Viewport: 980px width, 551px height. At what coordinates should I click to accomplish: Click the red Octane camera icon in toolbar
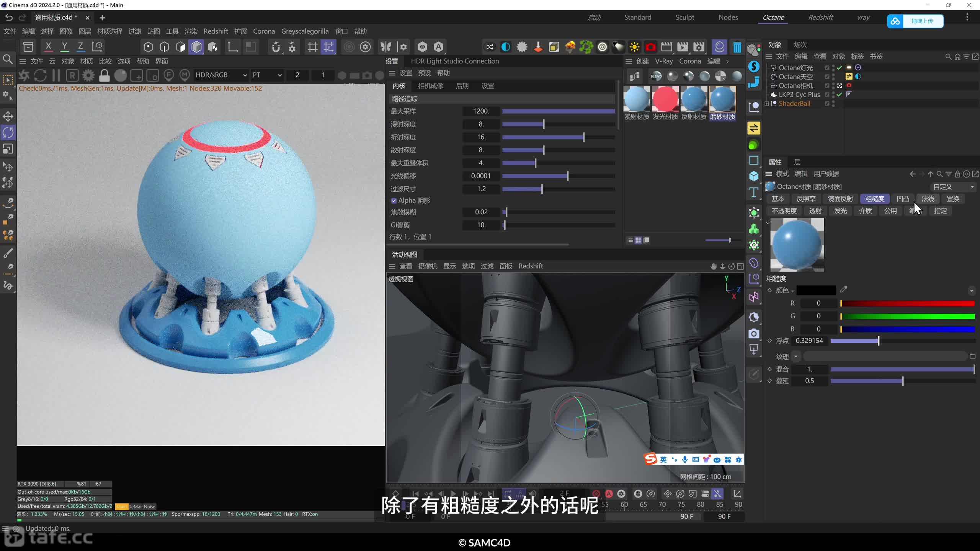[x=650, y=47]
